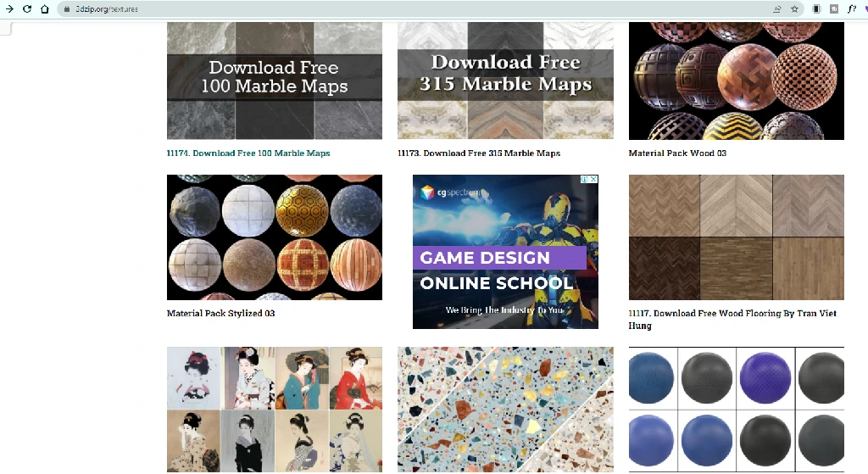Click the browser forward arrow
Screen dimensions: 868x474
click(x=9, y=8)
